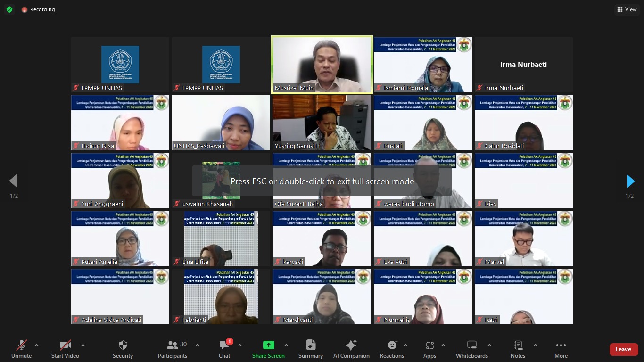The image size is (644, 362).
Task: Open the Security shield icon
Action: (x=123, y=346)
